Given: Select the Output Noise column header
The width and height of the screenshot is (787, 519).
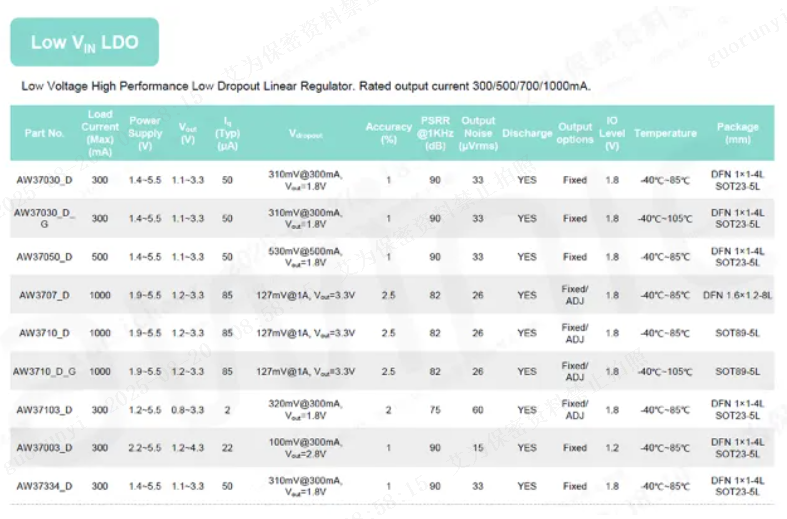Looking at the screenshot, I should point(478,133).
